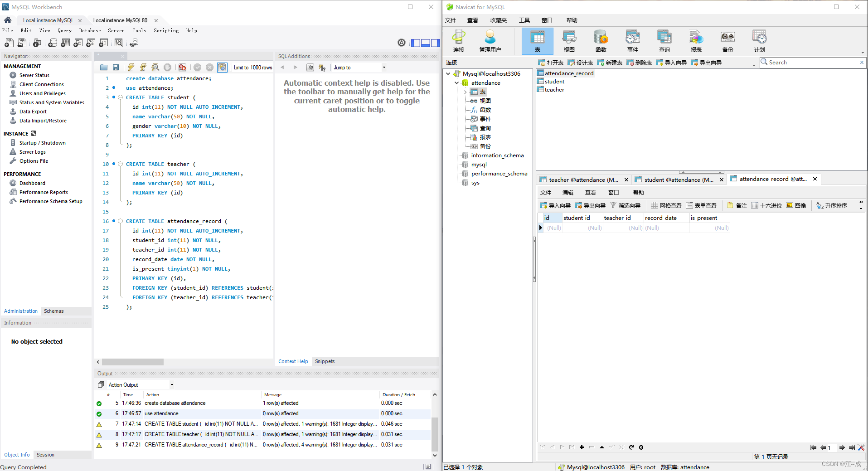Open Workbench Scripting menu
This screenshot has width=868, height=471.
tap(166, 30)
